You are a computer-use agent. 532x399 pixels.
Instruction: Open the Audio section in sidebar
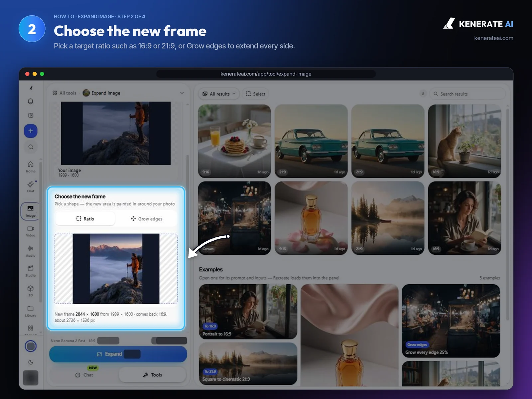tap(31, 251)
